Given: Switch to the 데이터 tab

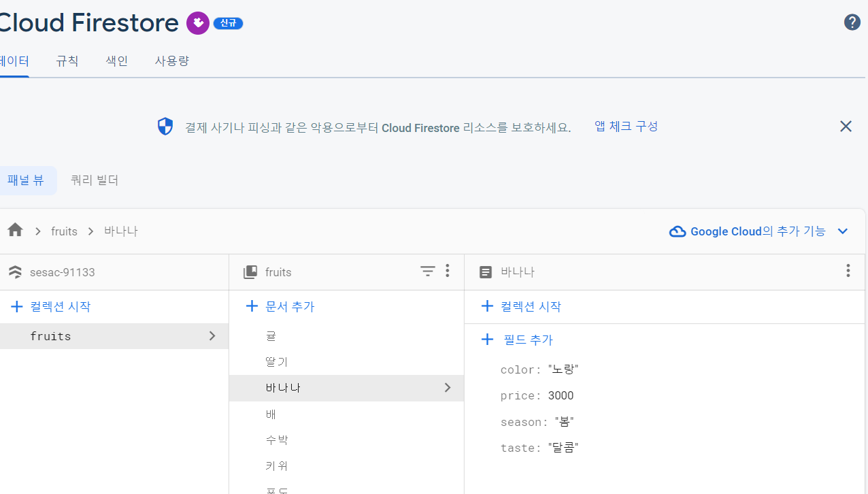Looking at the screenshot, I should point(14,61).
